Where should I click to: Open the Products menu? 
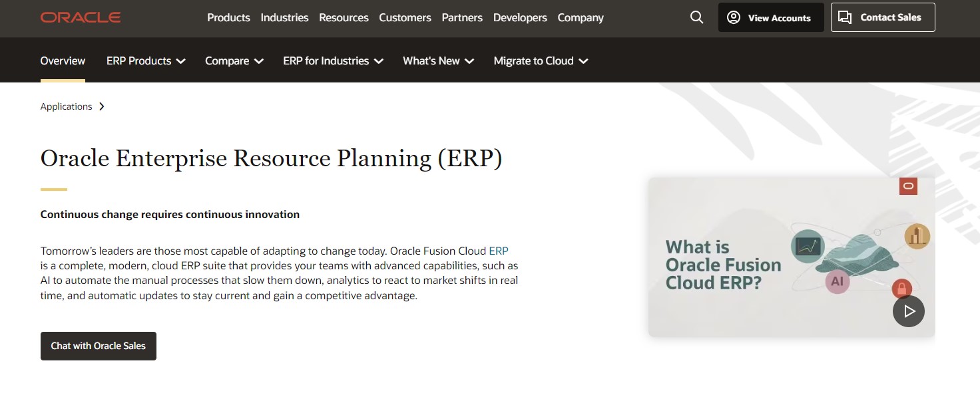pos(228,18)
